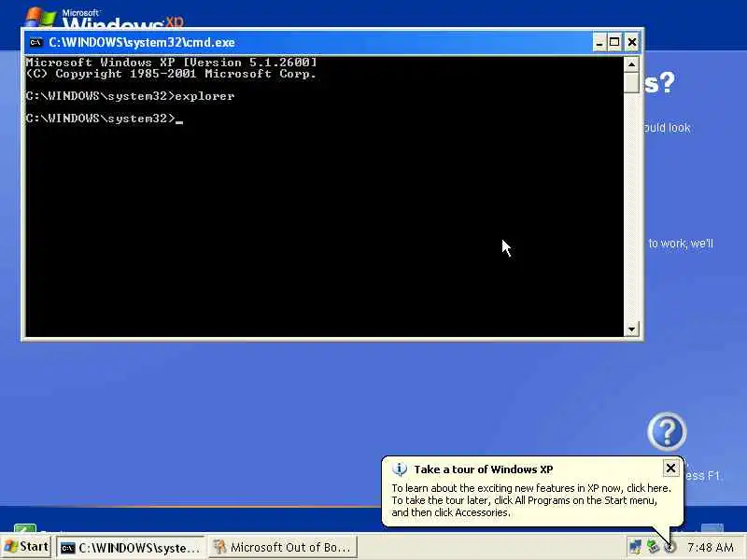The width and height of the screenshot is (747, 560).
Task: Switch to Microsoft Out of Bo... taskbar button
Action: click(x=283, y=548)
